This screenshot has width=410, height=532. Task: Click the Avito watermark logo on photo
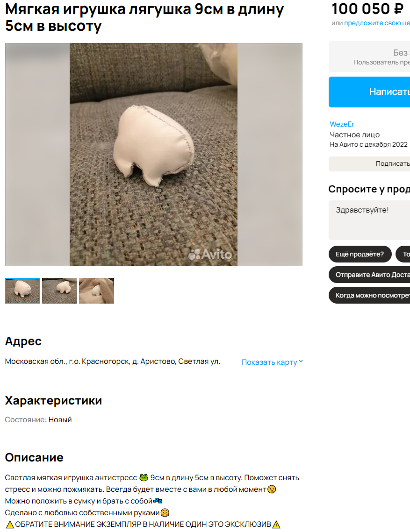pyautogui.click(x=210, y=255)
